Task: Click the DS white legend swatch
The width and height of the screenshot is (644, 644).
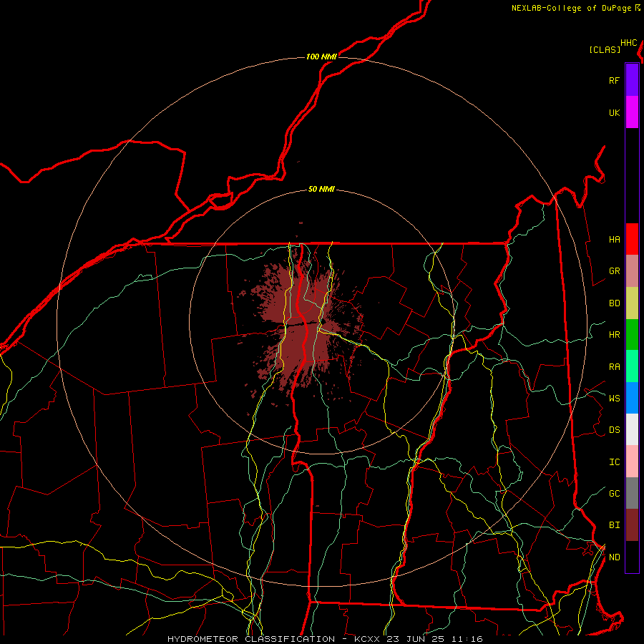Action: coord(632,429)
